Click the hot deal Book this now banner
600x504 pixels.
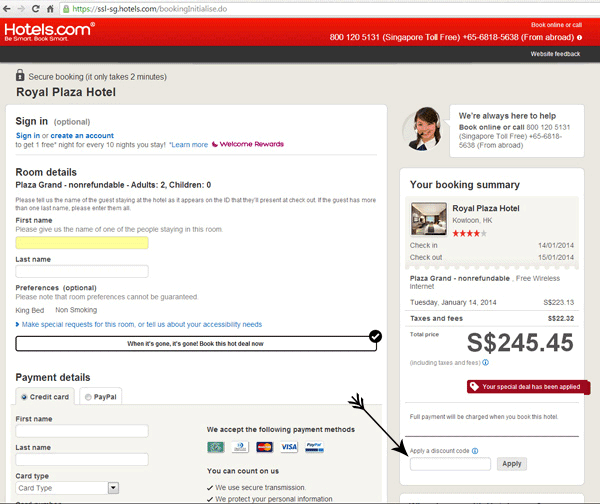pyautogui.click(x=196, y=344)
